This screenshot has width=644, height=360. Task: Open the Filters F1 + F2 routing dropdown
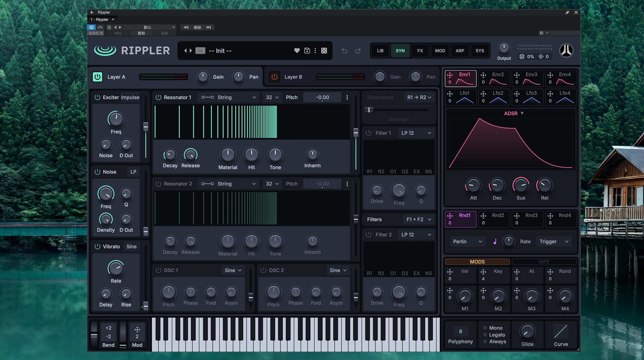coord(419,220)
